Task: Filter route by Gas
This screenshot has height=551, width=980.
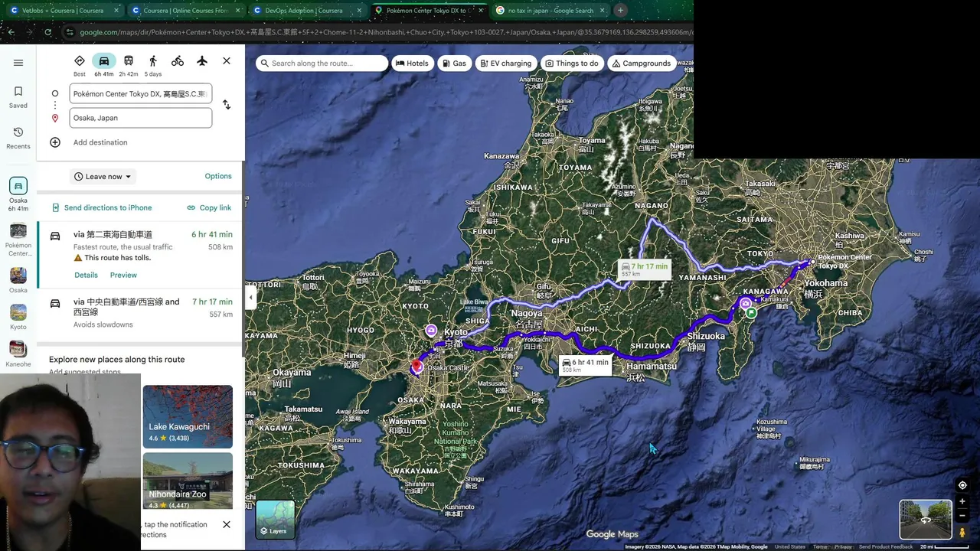Action: point(454,64)
